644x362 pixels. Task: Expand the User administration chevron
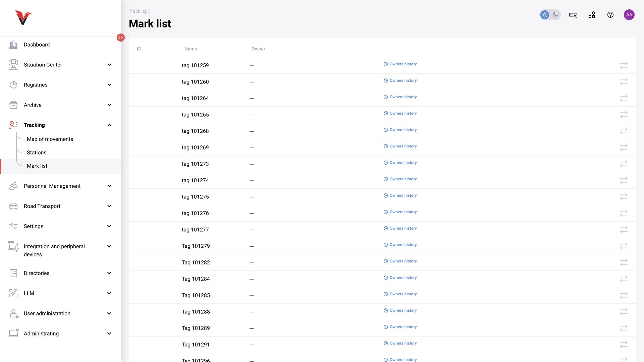click(109, 313)
